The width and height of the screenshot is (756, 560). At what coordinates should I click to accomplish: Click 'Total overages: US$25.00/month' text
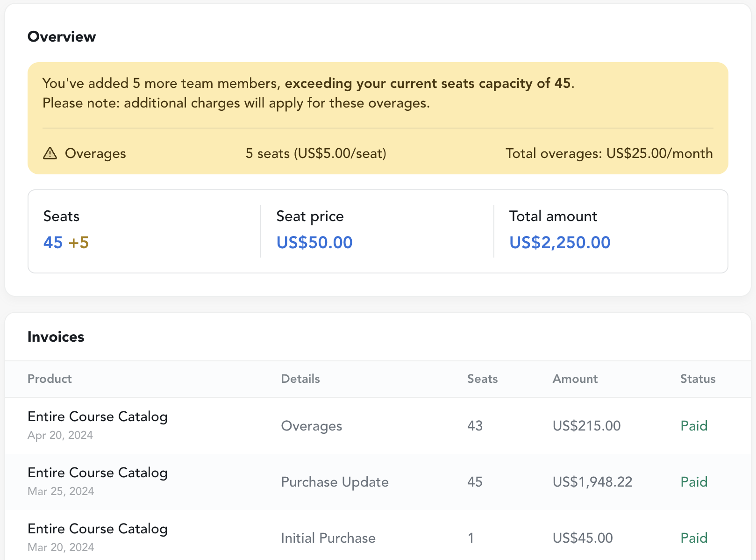pyautogui.click(x=609, y=153)
